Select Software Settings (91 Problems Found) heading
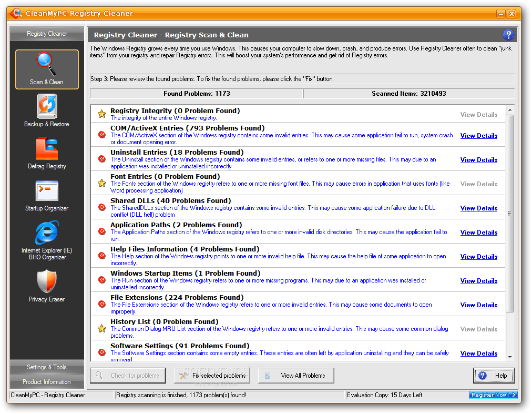Screen dimensions: 532x414 [180, 346]
